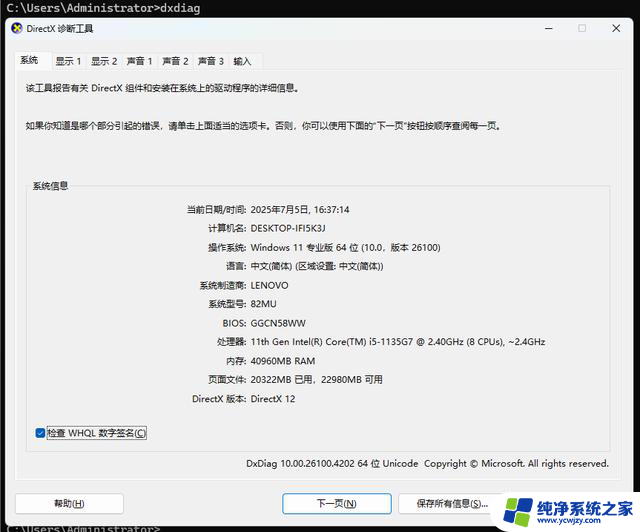This screenshot has width=640, height=532.
Task: Switch to the 声音 1 tab
Action: click(x=139, y=61)
